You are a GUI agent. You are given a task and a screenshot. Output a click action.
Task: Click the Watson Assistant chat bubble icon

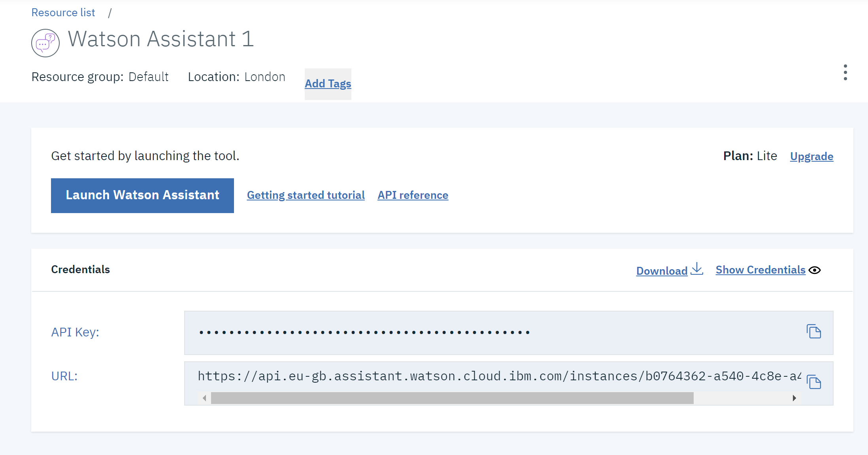(45, 43)
